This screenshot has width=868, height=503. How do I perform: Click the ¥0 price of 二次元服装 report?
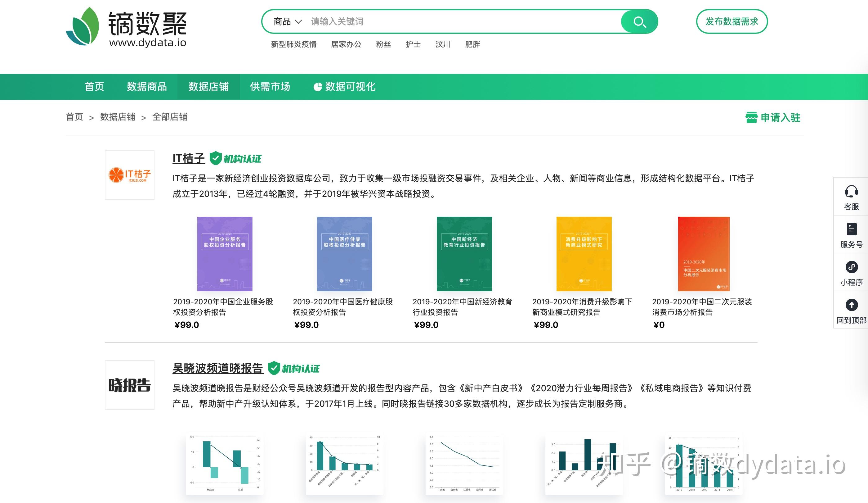pos(659,325)
